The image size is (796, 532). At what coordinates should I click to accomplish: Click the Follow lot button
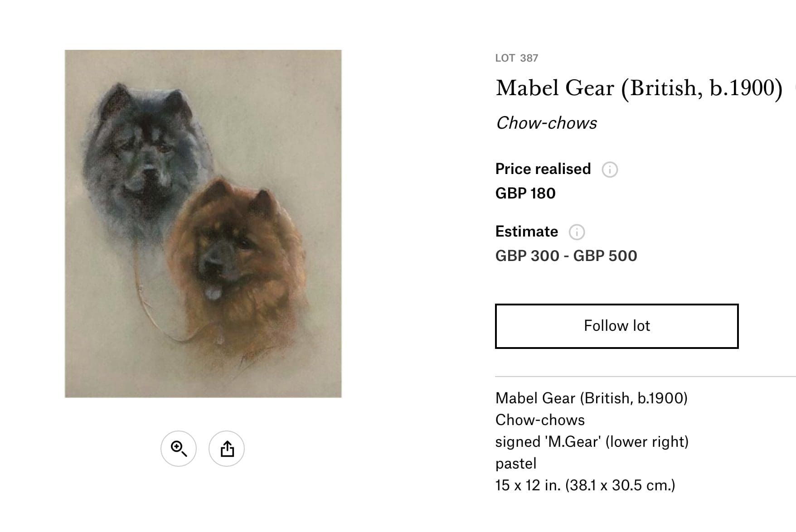point(616,326)
